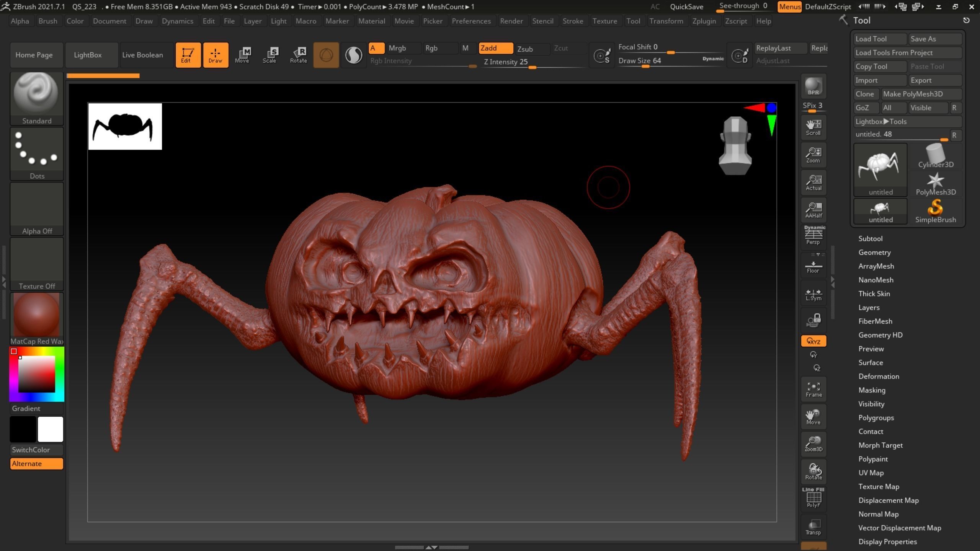Image resolution: width=980 pixels, height=551 pixels.
Task: Open the Dots stroke selector
Action: 37,154
